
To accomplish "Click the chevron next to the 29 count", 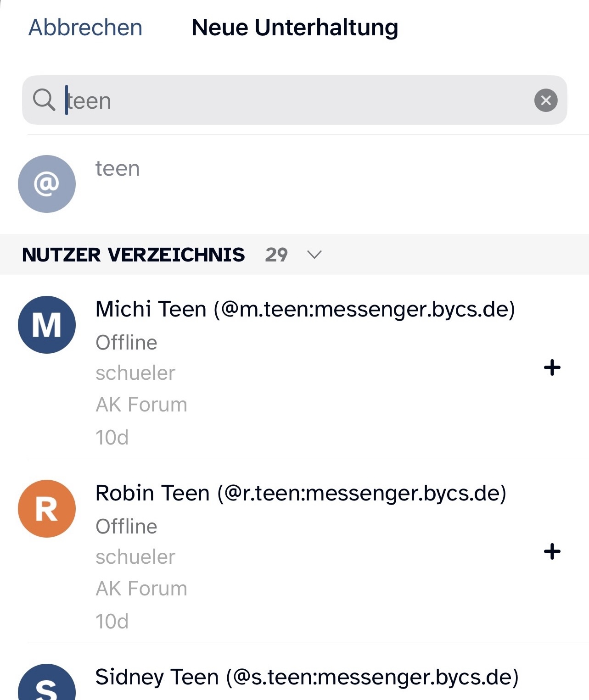I will coord(314,255).
